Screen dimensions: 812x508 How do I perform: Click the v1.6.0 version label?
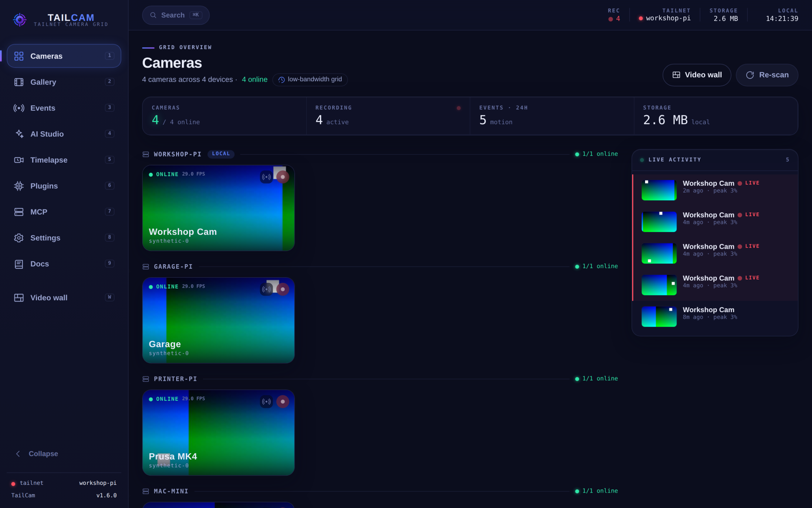(x=106, y=495)
